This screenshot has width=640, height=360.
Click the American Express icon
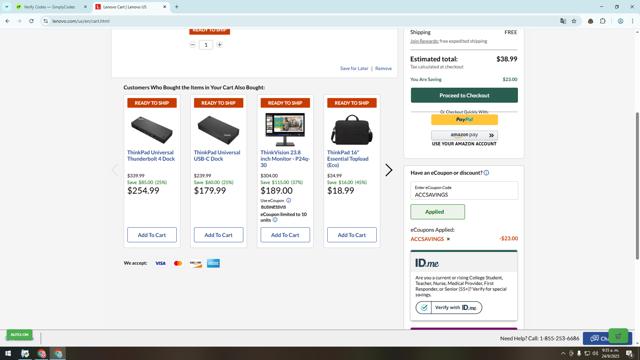coord(213,263)
